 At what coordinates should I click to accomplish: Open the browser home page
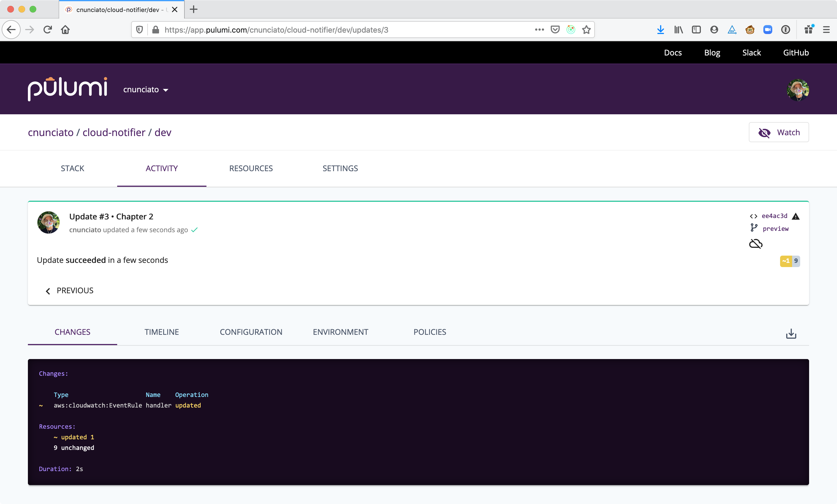65,30
